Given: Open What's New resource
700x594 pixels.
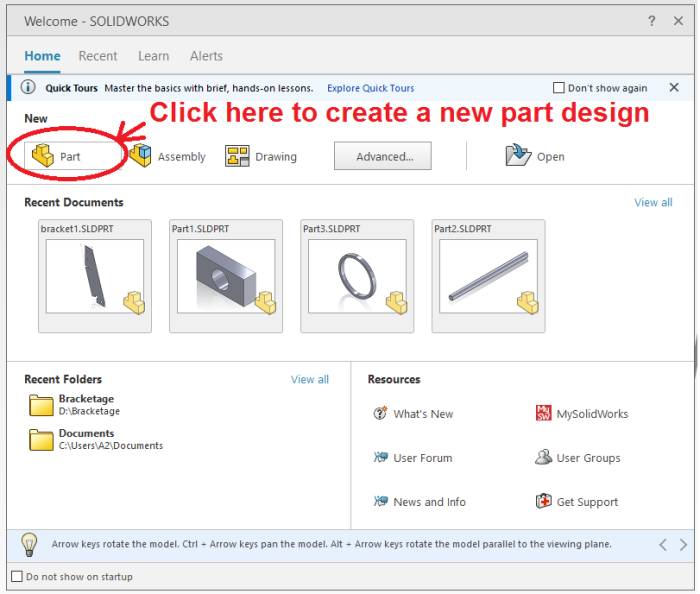Looking at the screenshot, I should [413, 414].
